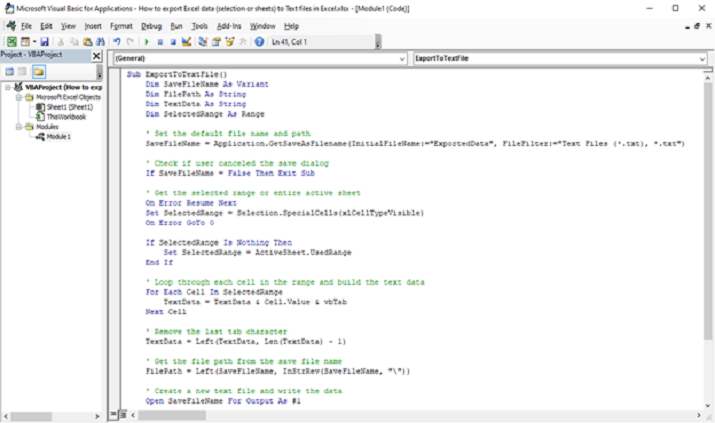Viewport: 715px width, 423px height.
Task: Click Procedure View button at code pane bottom
Action: 114,414
